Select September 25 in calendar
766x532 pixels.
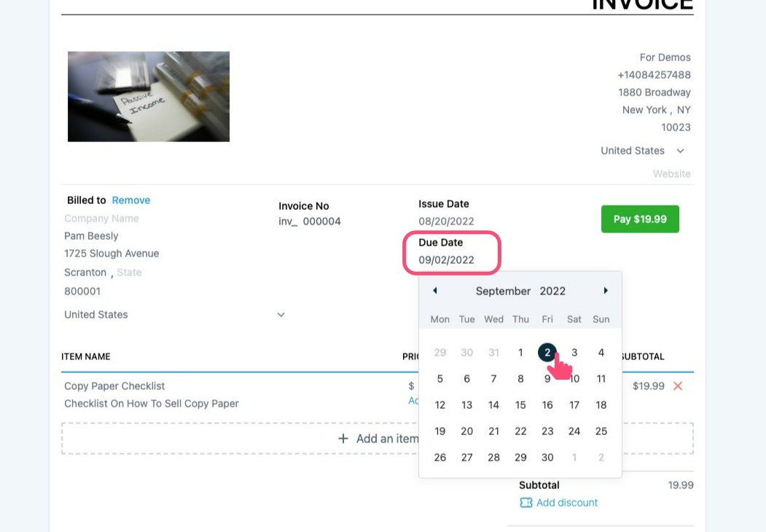(601, 431)
